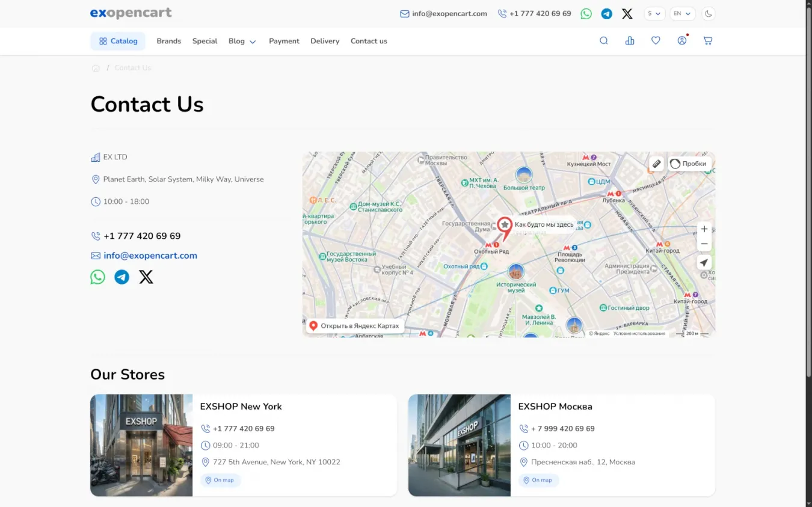
Task: Toggle dark mode with the moon icon
Action: [x=708, y=14]
